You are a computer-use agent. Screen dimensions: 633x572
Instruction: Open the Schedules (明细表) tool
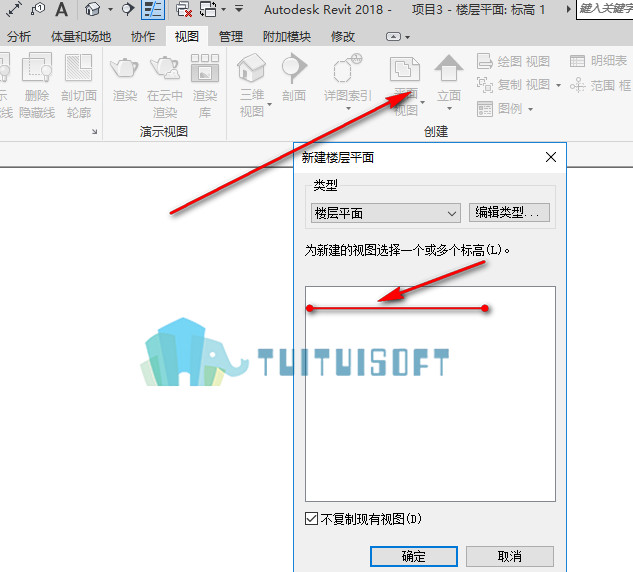tap(599, 61)
